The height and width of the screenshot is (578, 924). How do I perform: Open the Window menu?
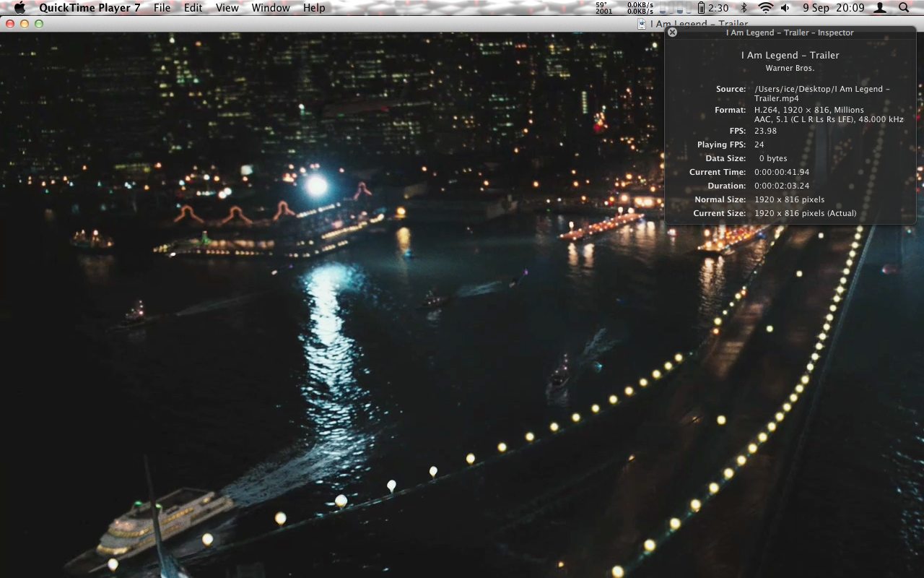pyautogui.click(x=271, y=8)
